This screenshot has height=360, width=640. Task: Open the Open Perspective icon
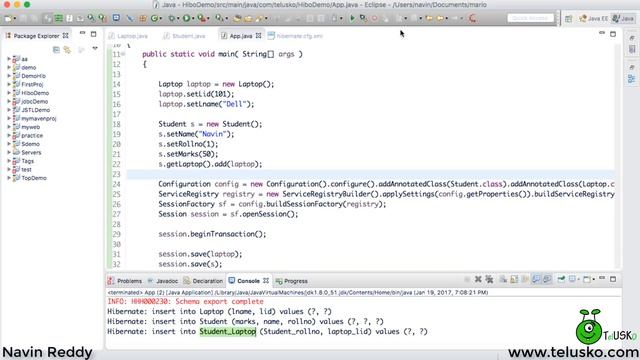(x=568, y=19)
